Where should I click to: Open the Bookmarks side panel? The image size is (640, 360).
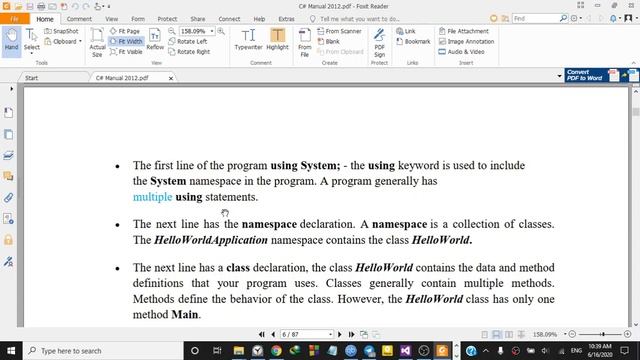pos(8,113)
